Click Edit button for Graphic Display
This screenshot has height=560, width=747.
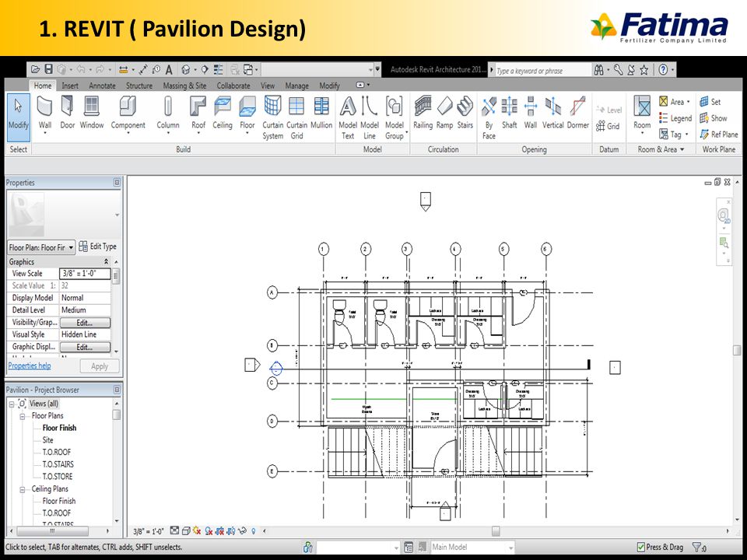85,347
